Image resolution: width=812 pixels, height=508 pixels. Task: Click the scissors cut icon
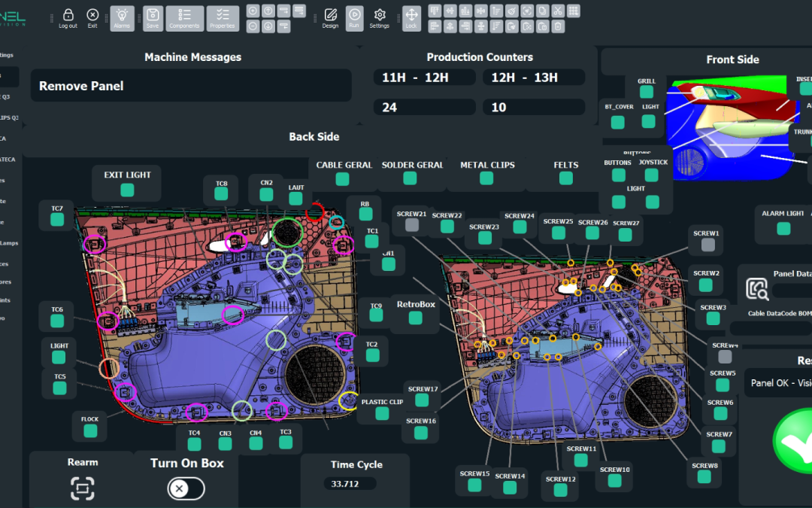pyautogui.click(x=558, y=11)
